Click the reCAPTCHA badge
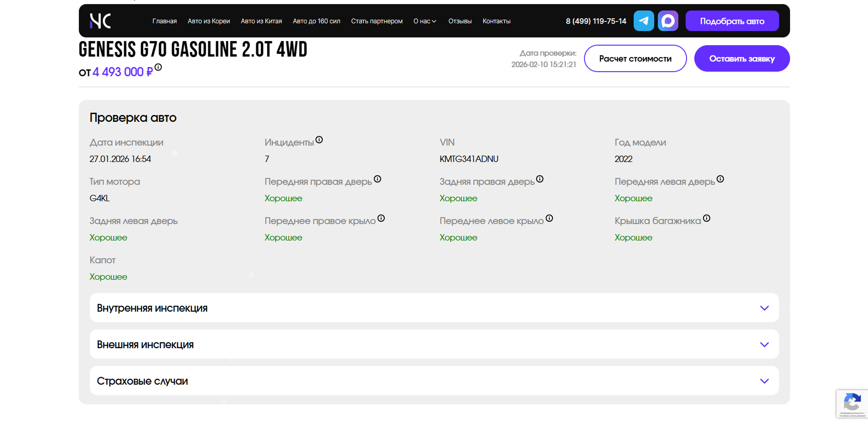Viewport: 868px width, 423px height. click(852, 404)
